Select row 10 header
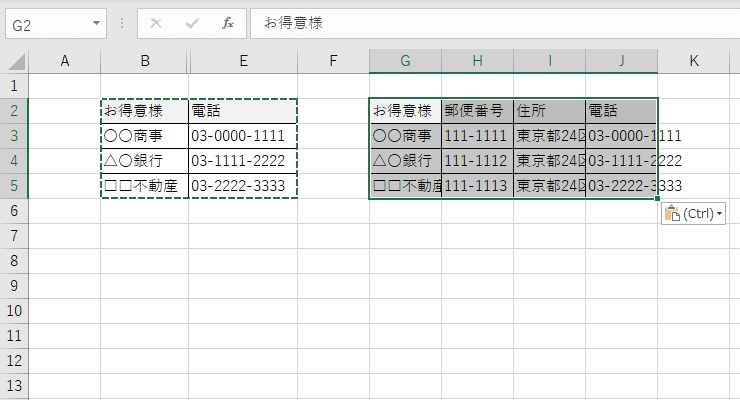 coord(14,311)
